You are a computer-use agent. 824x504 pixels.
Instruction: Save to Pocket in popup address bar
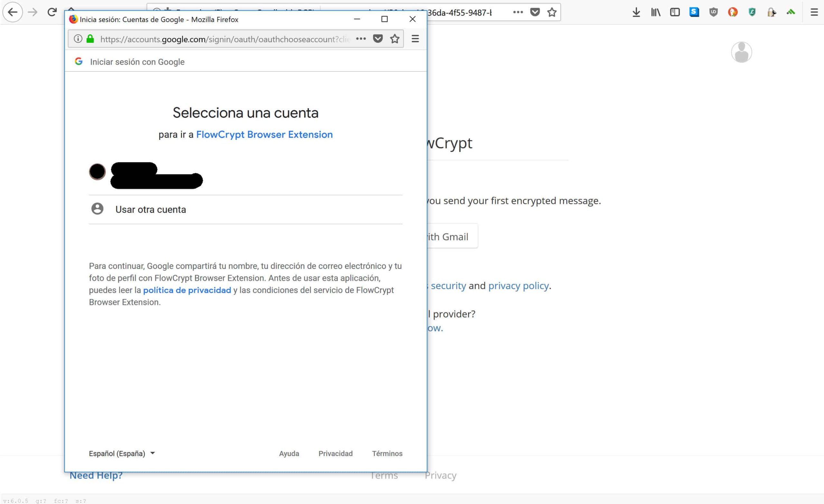[x=378, y=39]
